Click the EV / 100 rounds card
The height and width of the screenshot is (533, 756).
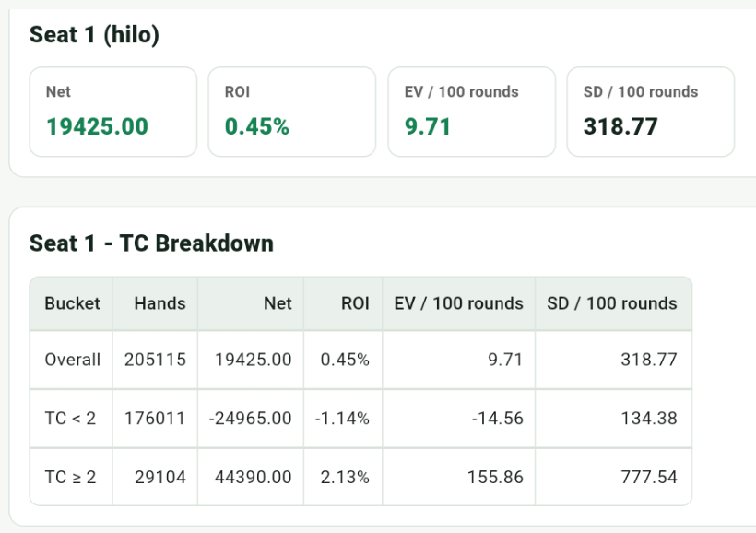tap(471, 112)
